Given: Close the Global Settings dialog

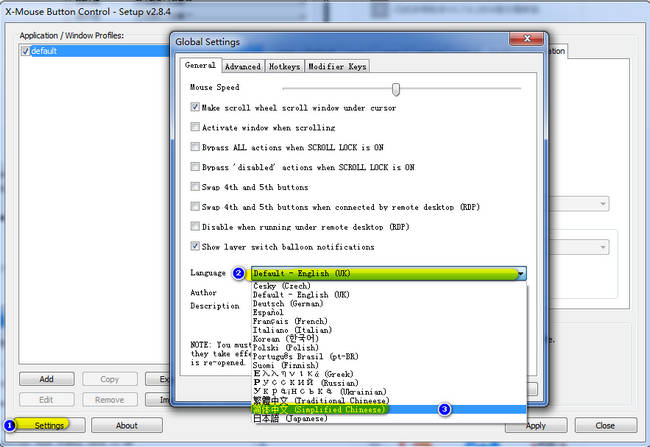Looking at the screenshot, I should point(526,39).
